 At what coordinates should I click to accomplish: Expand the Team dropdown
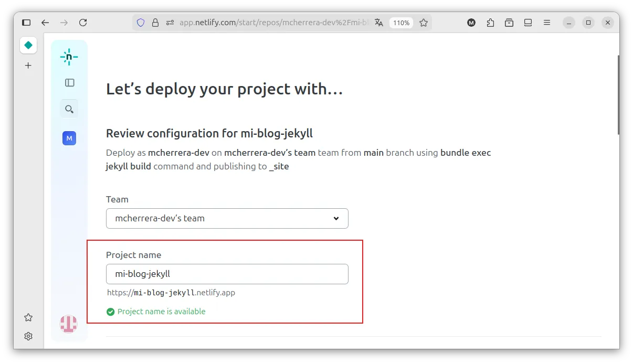[x=227, y=218]
